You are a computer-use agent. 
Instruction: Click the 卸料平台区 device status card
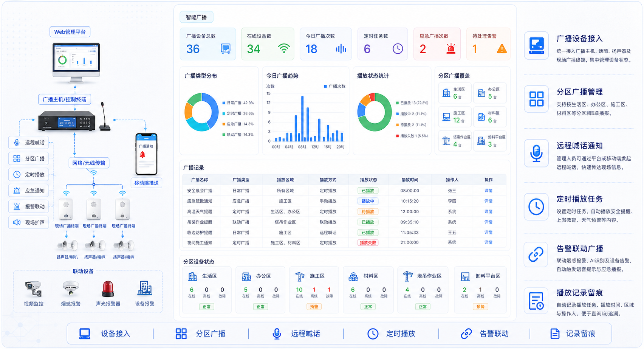[480, 290]
